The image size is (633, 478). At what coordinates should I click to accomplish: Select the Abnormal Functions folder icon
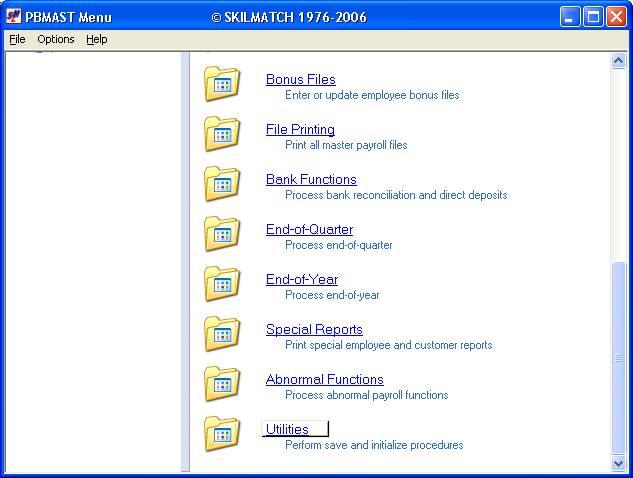click(x=222, y=384)
